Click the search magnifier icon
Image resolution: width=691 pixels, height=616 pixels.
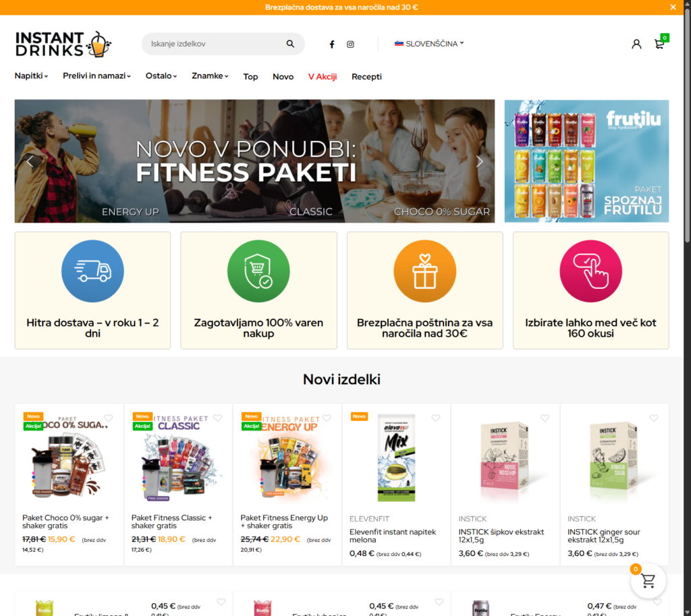coord(290,44)
